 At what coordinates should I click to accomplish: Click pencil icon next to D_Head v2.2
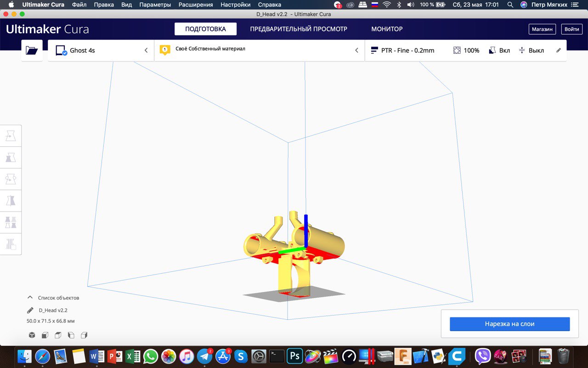[30, 310]
